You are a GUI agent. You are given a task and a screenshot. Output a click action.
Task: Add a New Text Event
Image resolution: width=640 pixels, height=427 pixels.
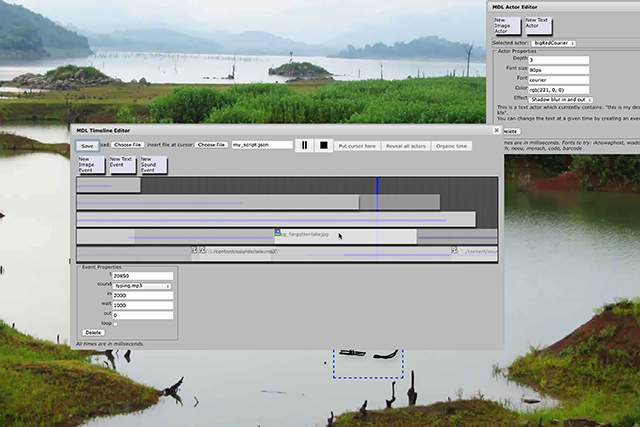pyautogui.click(x=121, y=164)
